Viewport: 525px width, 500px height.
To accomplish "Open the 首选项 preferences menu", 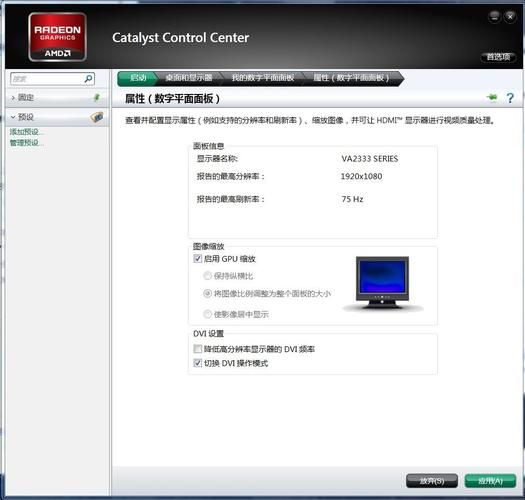I will pos(498,57).
